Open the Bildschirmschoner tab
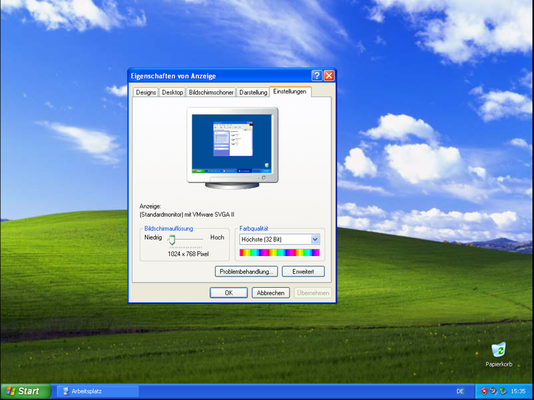 211,92
